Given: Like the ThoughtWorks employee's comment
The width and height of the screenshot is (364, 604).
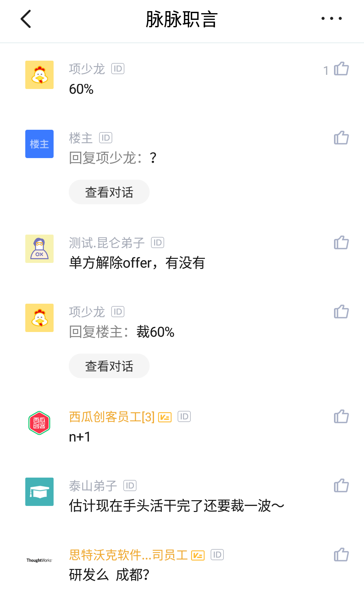Looking at the screenshot, I should tap(341, 555).
